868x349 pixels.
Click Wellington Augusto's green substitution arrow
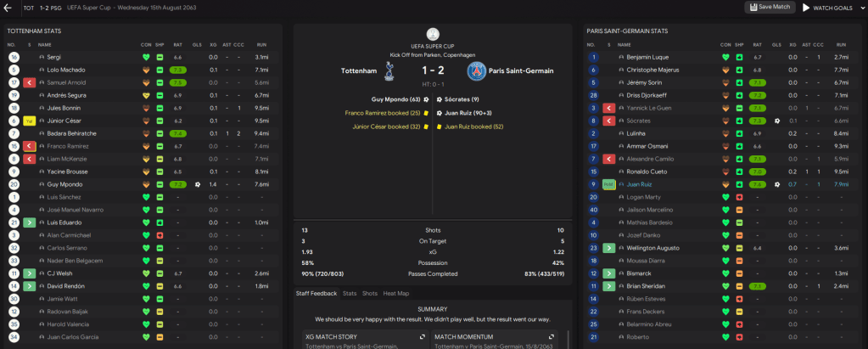pyautogui.click(x=608, y=248)
